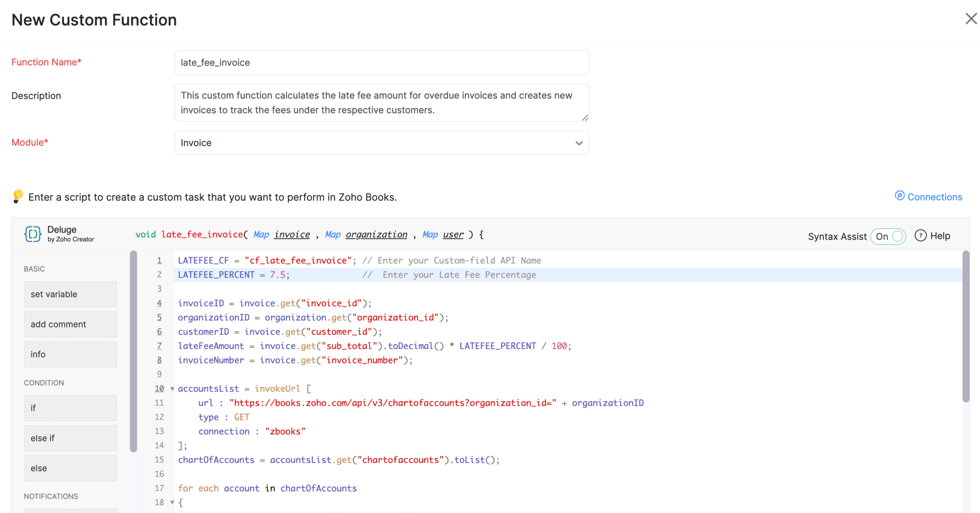Toggle the Syntax Assist switch
980x513 pixels.
[888, 237]
